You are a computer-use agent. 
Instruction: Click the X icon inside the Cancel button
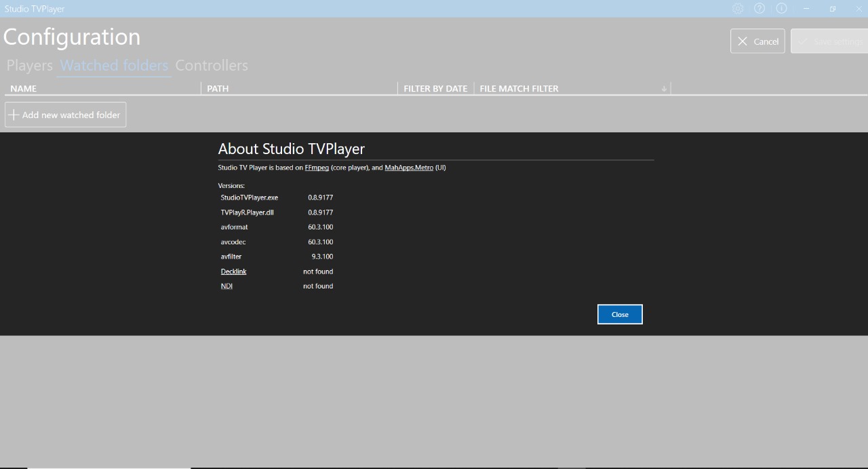pos(743,41)
